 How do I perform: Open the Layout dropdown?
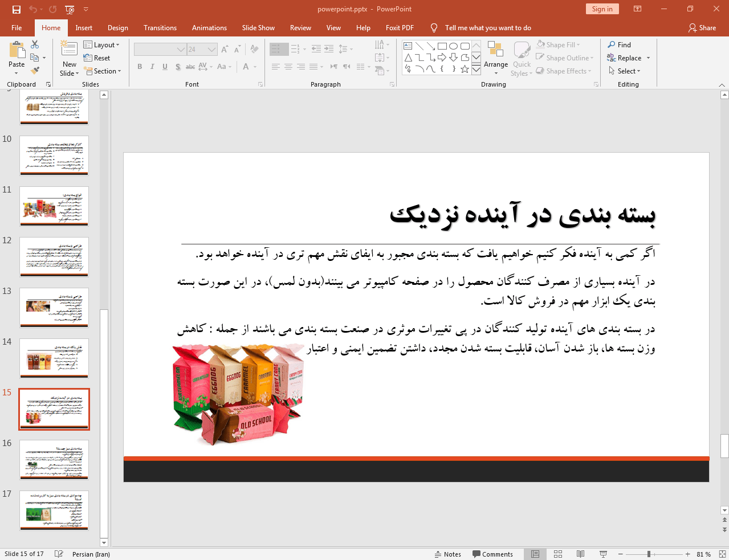point(101,44)
